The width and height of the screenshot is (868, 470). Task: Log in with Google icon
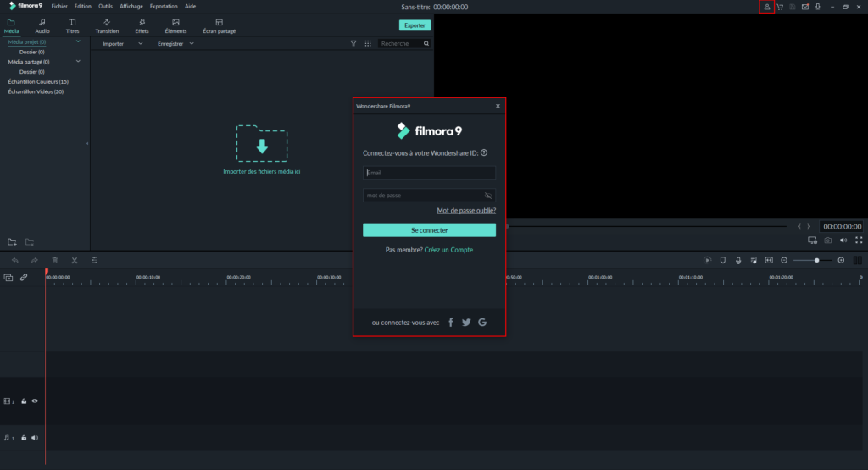pyautogui.click(x=482, y=323)
